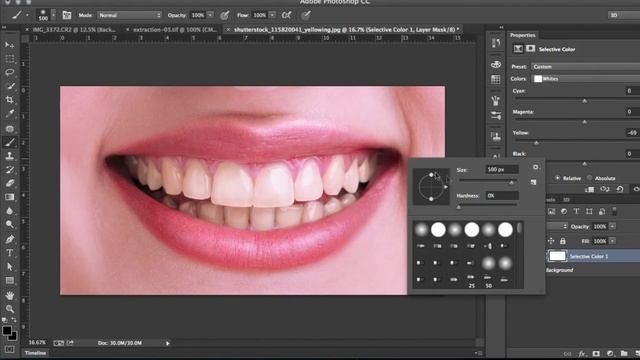
Task: Select the Lasso tool
Action: [10, 73]
